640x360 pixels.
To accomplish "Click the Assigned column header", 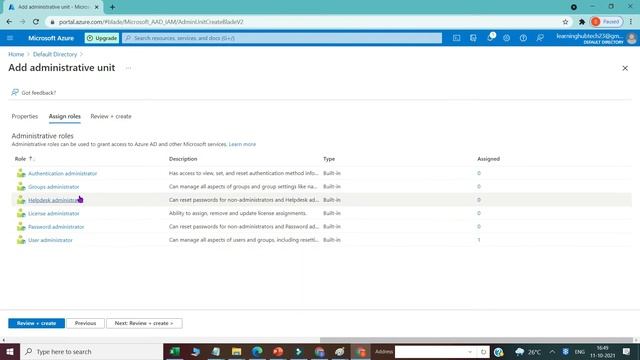I will [x=488, y=159].
